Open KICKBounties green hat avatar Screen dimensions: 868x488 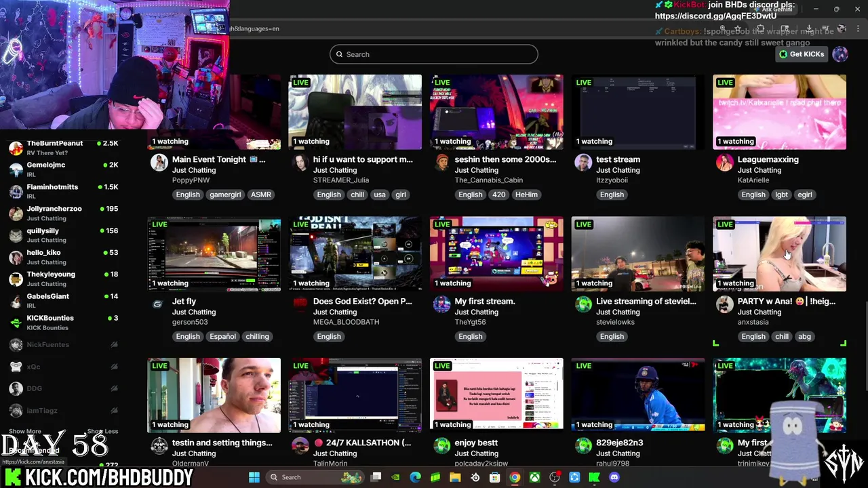16,323
